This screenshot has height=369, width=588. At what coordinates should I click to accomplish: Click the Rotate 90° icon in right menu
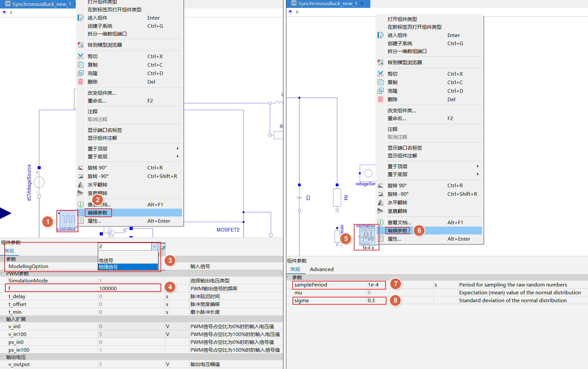coord(380,185)
